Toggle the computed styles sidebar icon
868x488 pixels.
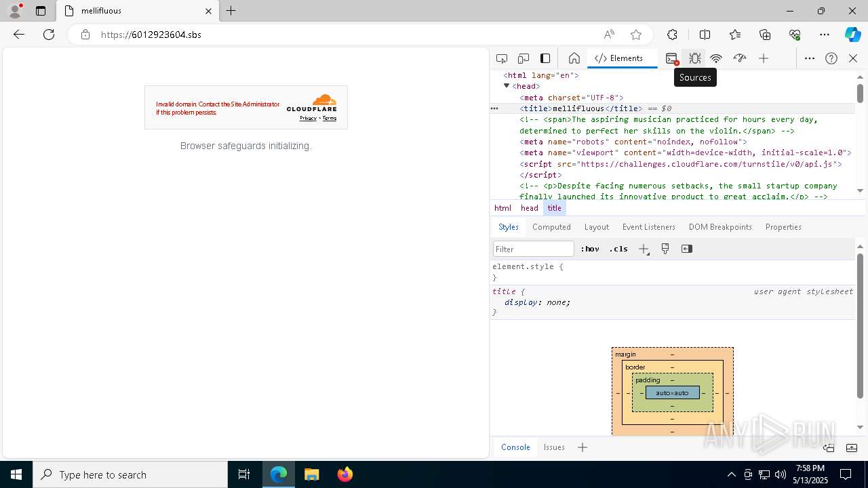pyautogui.click(x=687, y=249)
